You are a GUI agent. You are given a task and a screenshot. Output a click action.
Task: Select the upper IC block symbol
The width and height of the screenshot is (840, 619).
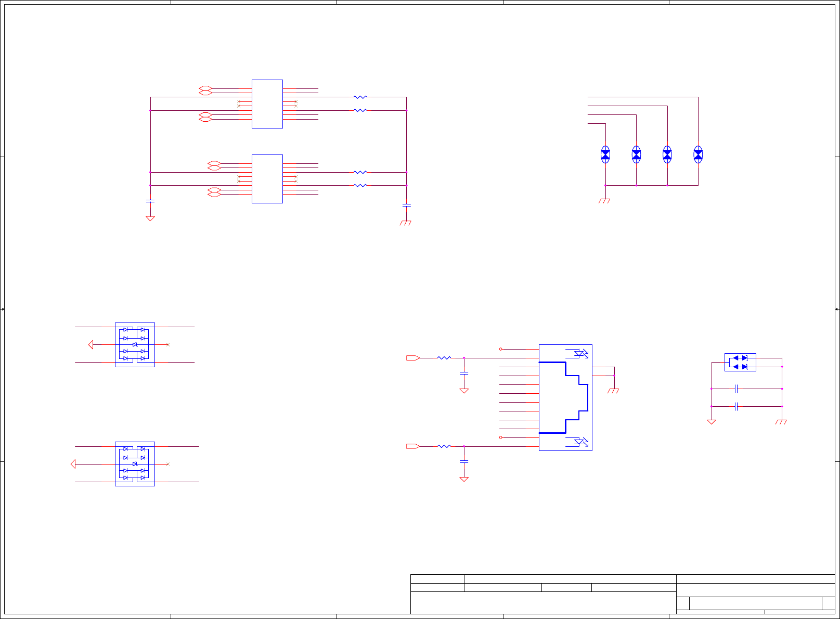click(x=267, y=104)
